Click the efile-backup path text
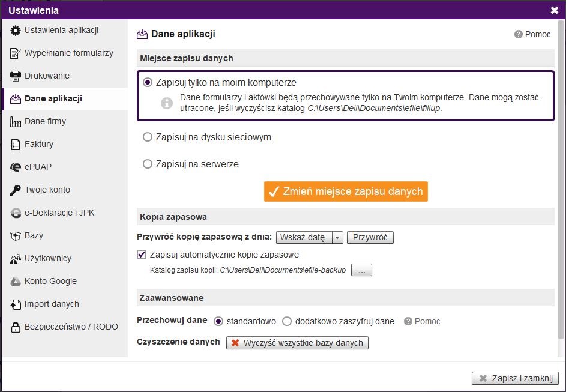The width and height of the screenshot is (566, 392). coord(283,270)
